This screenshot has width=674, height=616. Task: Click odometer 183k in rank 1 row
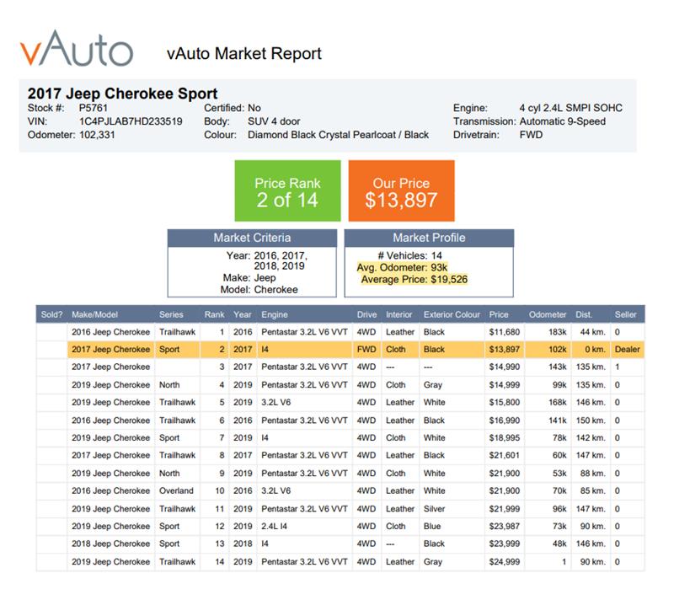558,332
